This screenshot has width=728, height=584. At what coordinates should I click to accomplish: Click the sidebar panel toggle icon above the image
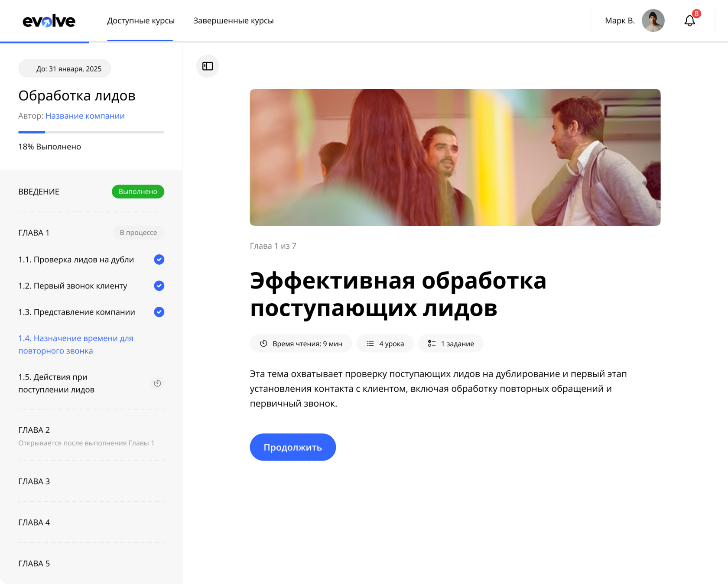coord(207,66)
